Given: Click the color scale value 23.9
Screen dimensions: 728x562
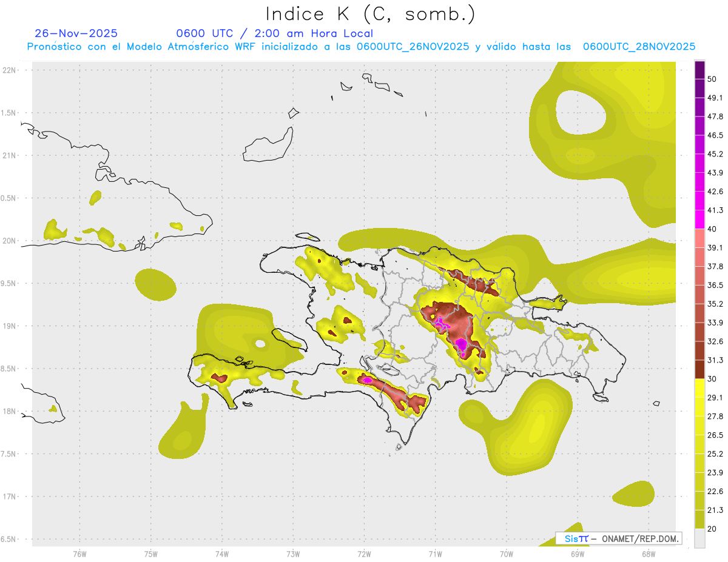Looking at the screenshot, I should (x=715, y=473).
